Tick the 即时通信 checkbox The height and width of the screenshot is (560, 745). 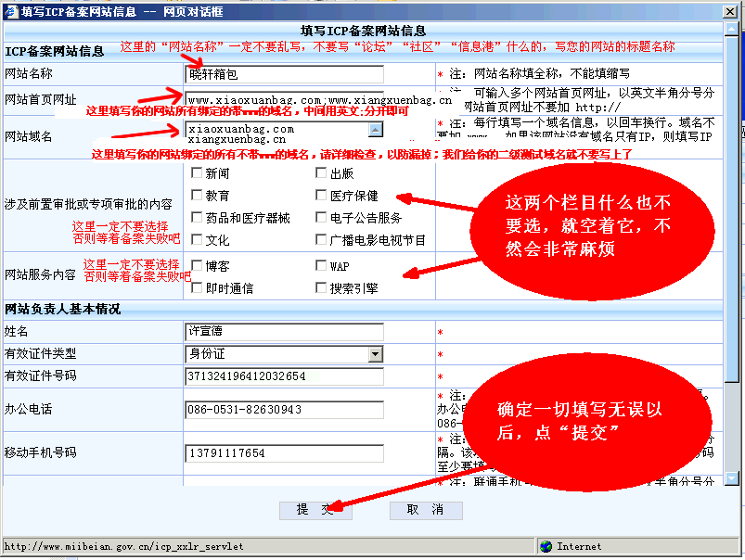tap(197, 287)
